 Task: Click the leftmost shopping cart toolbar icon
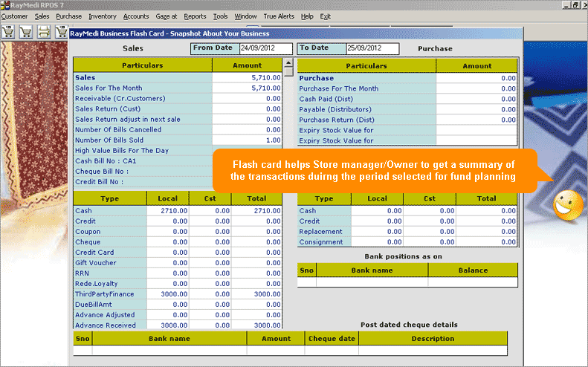(8, 32)
